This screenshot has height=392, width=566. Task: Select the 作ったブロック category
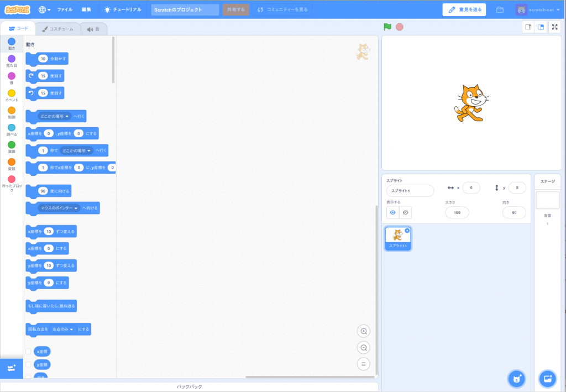point(12,184)
